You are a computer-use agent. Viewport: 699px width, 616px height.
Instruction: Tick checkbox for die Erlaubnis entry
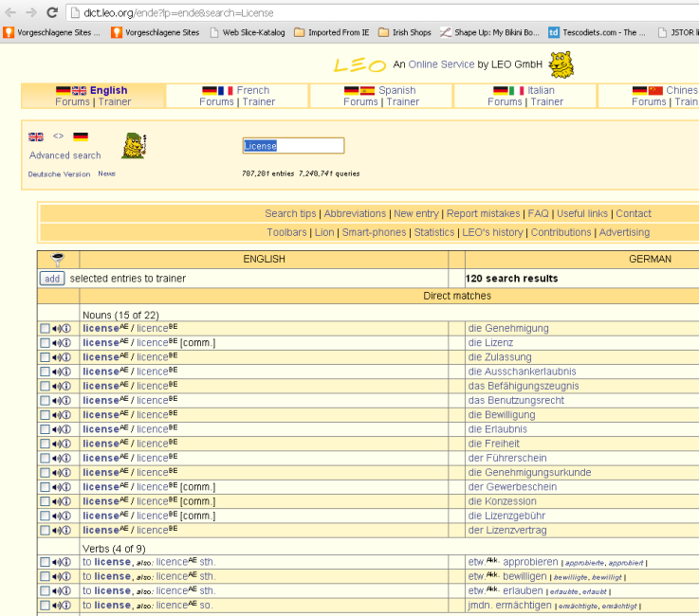45,429
